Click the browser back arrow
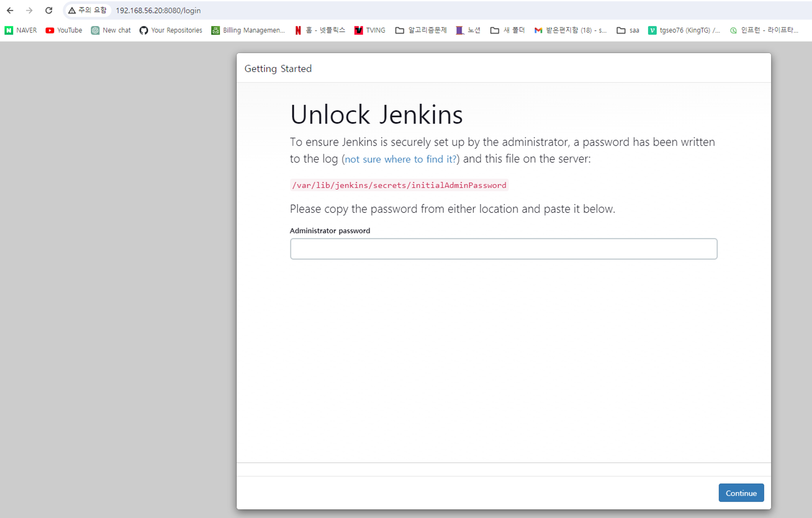This screenshot has width=812, height=518. click(x=10, y=11)
